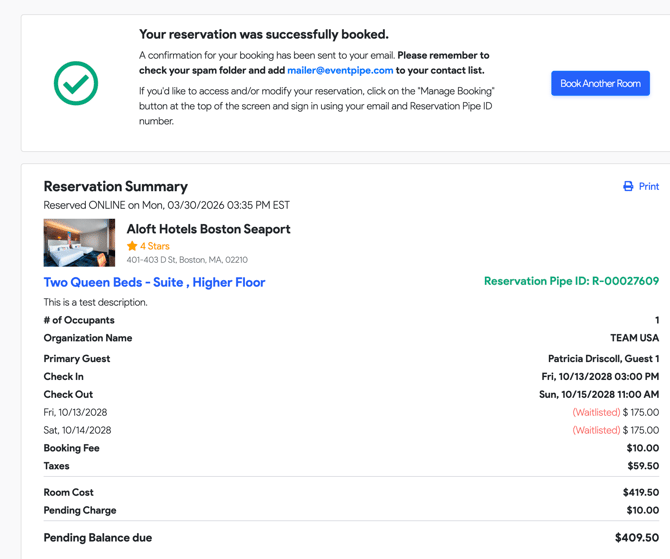
Task: Click the Waitlisted label for Fri 10/13/2028
Action: coord(596,412)
